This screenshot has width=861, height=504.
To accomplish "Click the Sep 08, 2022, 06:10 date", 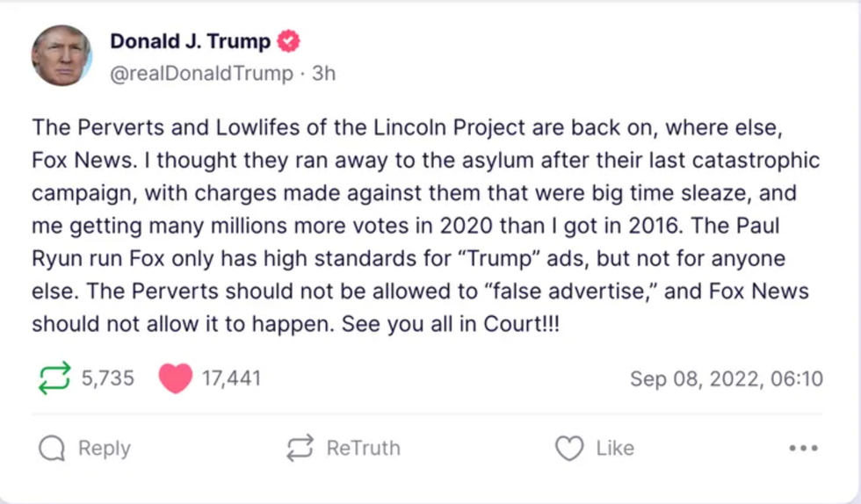I will coord(726,378).
